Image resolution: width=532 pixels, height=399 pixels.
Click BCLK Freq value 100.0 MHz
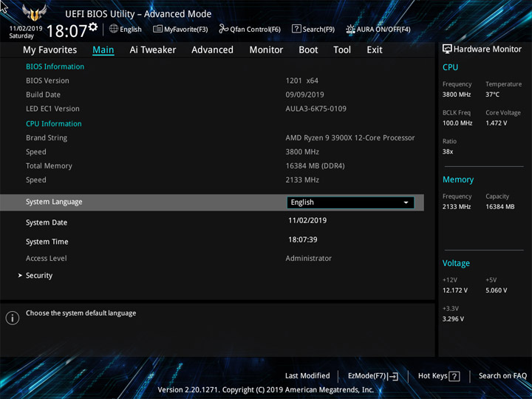457,123
